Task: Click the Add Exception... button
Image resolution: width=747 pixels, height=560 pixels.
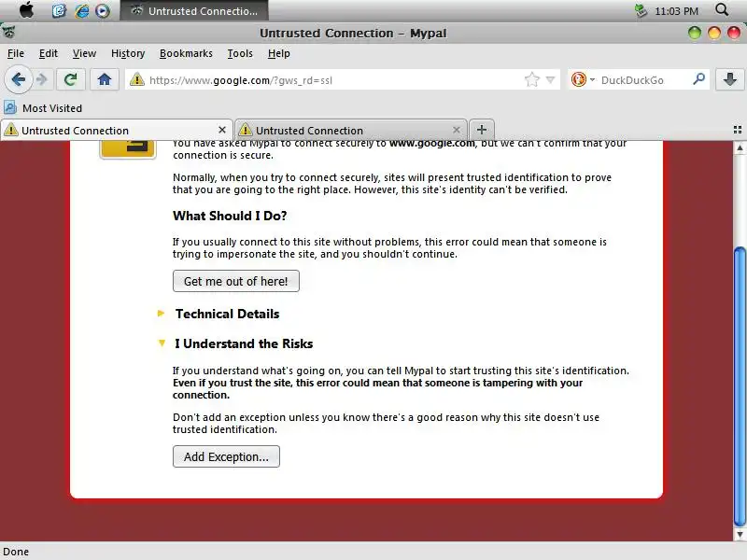Action: tap(226, 456)
